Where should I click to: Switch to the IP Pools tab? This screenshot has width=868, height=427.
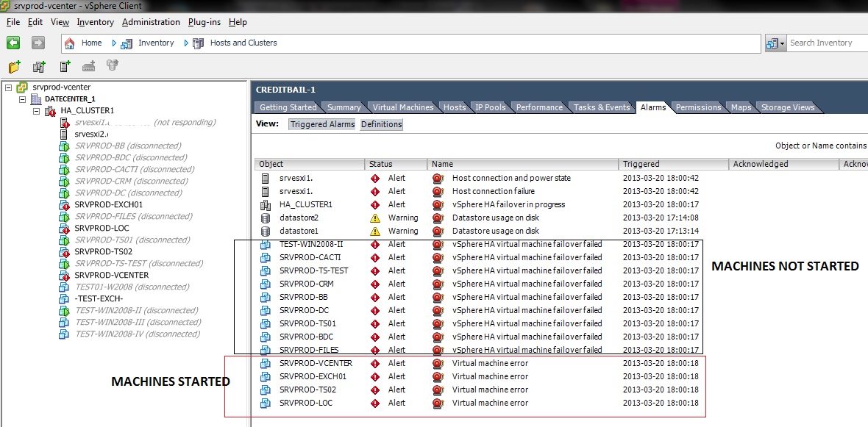[491, 107]
